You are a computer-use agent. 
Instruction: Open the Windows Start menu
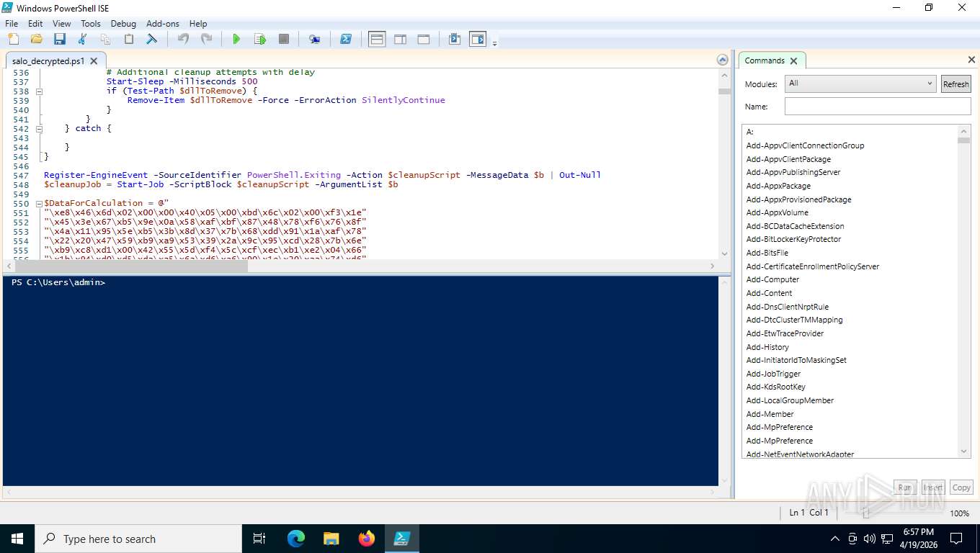coord(17,539)
